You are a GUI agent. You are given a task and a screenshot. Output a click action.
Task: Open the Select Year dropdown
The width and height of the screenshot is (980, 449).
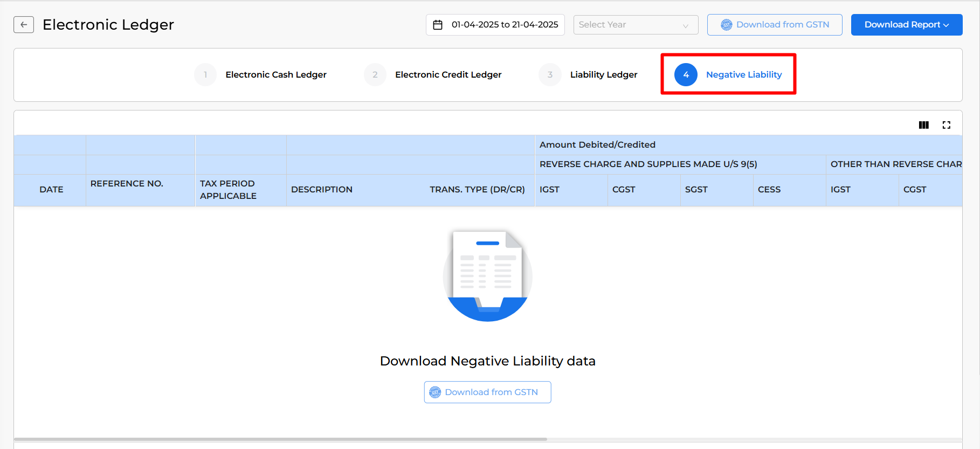point(635,25)
